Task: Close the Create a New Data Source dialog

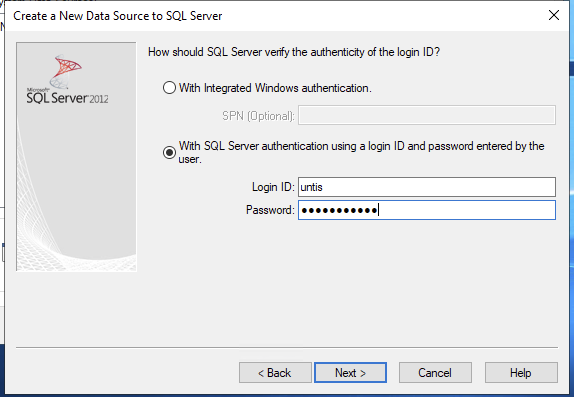Action: 554,15
